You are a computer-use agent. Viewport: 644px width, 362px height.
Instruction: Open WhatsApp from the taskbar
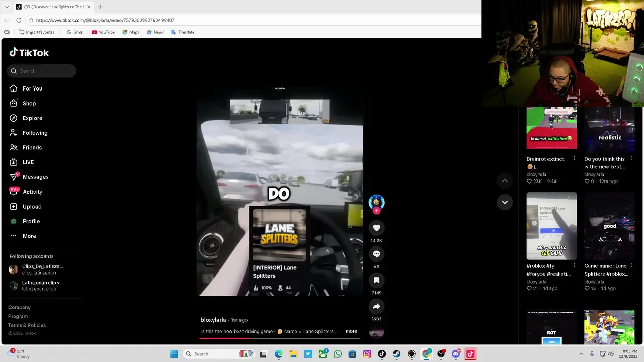coord(338,354)
